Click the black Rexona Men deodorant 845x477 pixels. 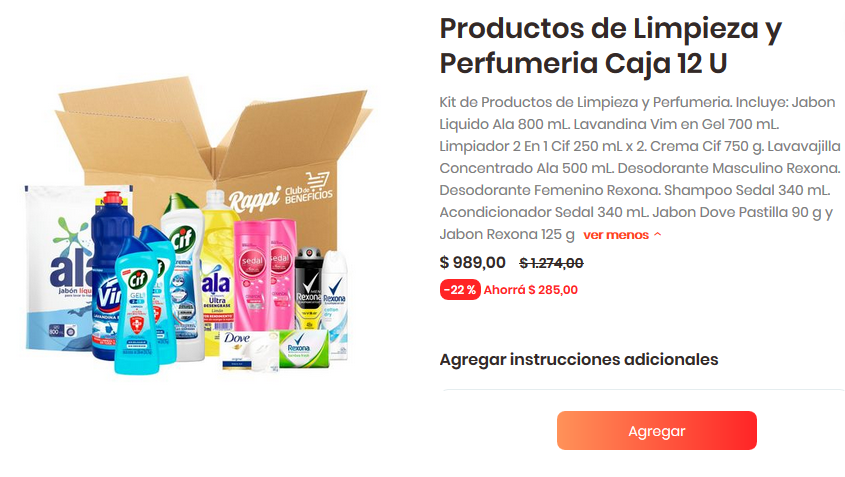click(x=308, y=288)
